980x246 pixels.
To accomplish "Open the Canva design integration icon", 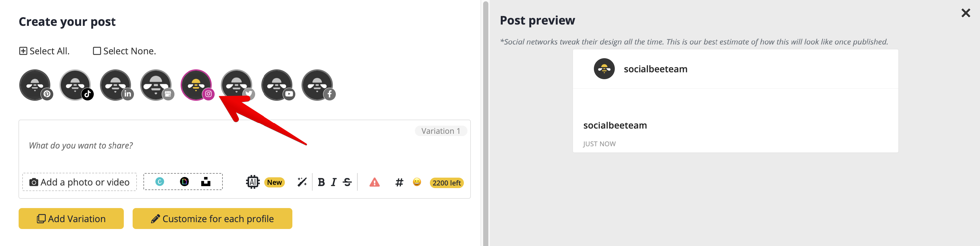I will coord(160,182).
